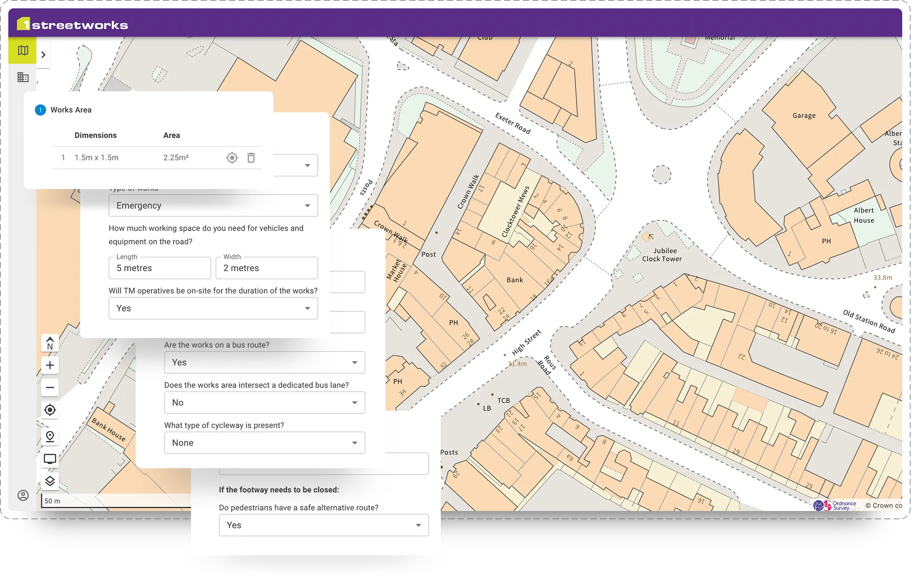
Task: Delete works area row 1 trash icon
Action: click(251, 158)
